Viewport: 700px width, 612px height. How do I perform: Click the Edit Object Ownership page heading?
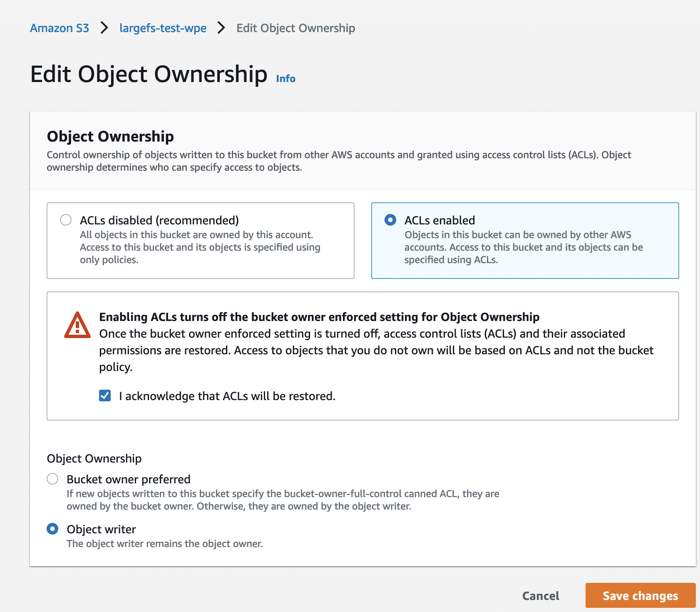(149, 74)
